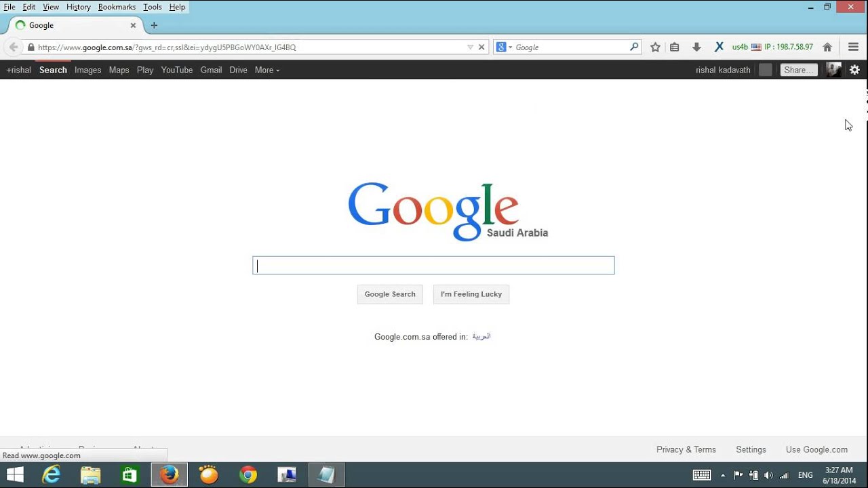Click the padlock site identity icon
The width and height of the screenshot is (868, 488).
click(31, 47)
